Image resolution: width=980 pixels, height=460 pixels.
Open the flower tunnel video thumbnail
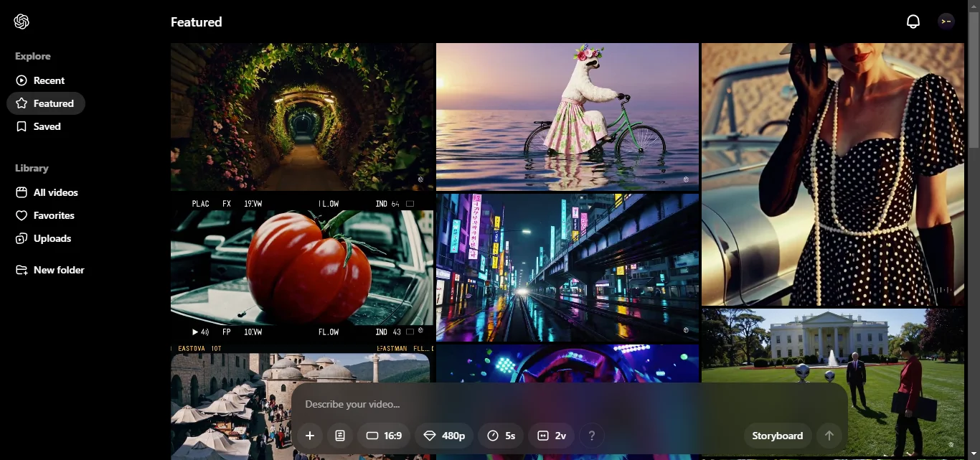click(302, 117)
